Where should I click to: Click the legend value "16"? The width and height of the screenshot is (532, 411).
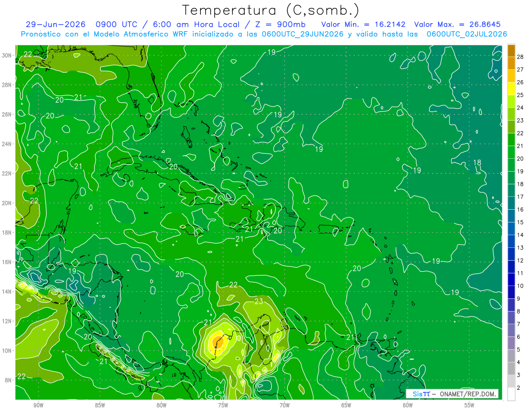click(x=520, y=209)
